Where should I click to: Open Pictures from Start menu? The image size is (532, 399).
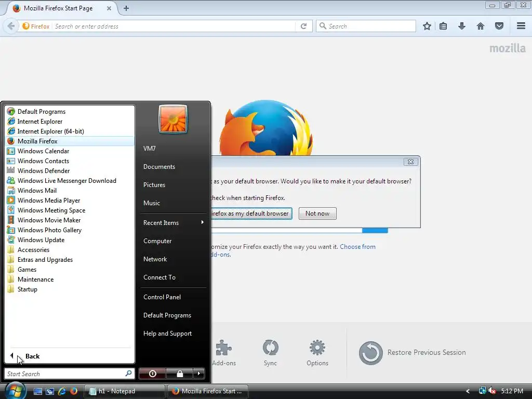pos(174,184)
